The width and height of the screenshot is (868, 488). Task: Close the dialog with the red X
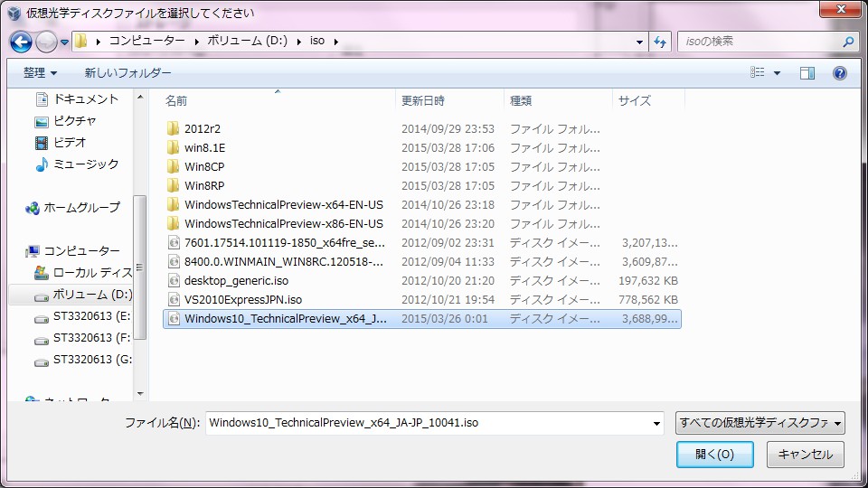[x=840, y=9]
